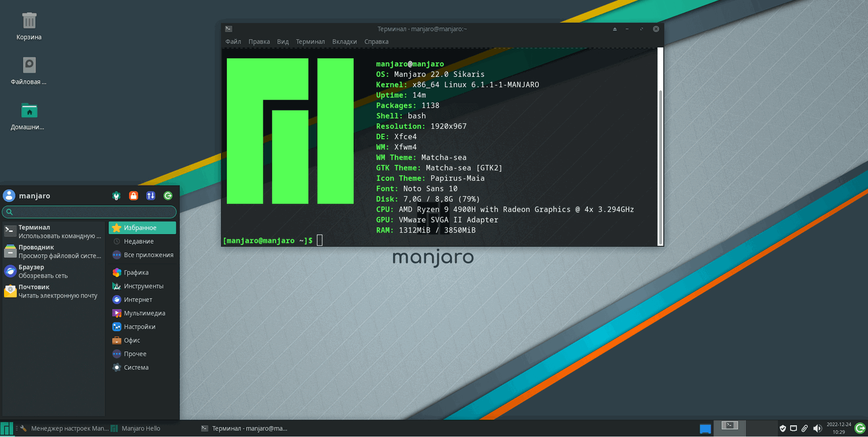Image resolution: width=868 pixels, height=437 pixels.
Task: Open the clipboard paperclip tray icon
Action: (804, 428)
